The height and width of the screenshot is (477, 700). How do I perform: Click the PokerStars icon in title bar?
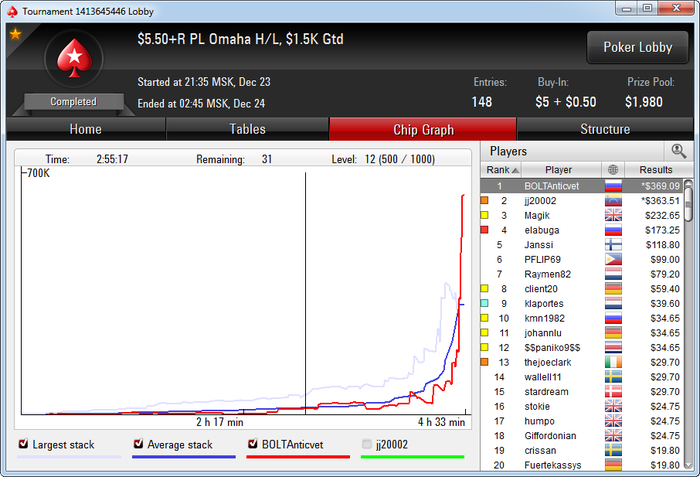tap(12, 12)
